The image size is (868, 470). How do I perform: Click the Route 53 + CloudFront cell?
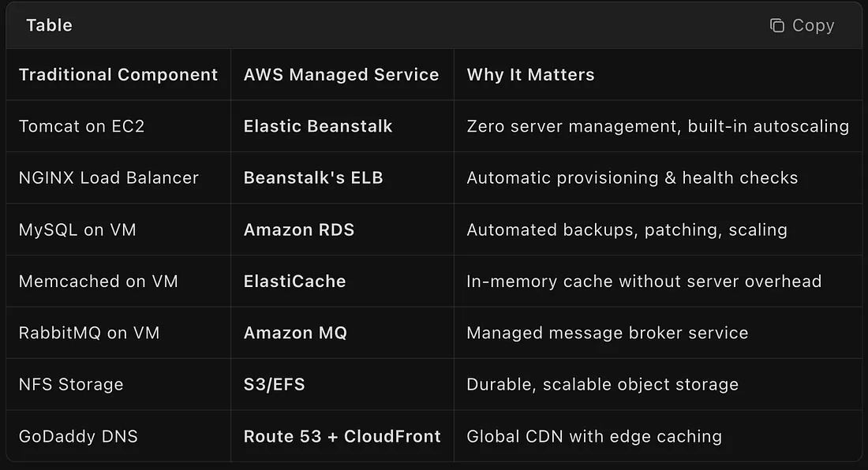pos(342,436)
